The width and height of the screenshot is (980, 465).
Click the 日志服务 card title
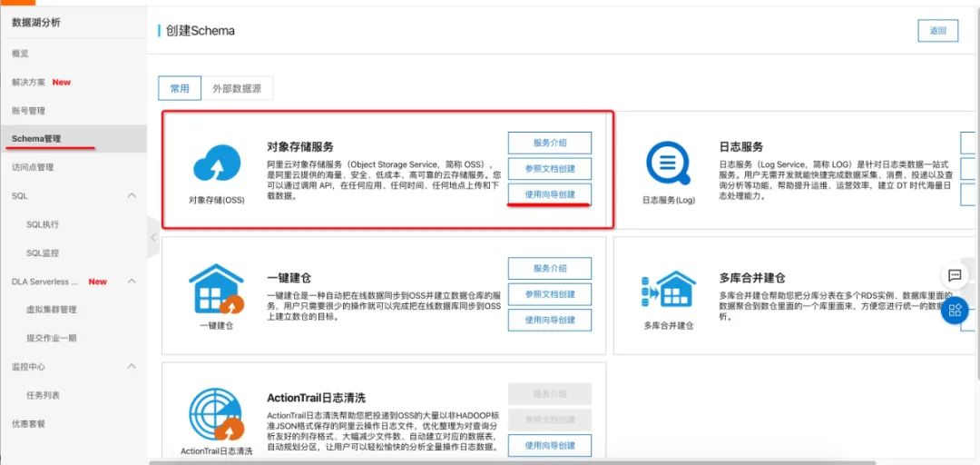click(741, 146)
